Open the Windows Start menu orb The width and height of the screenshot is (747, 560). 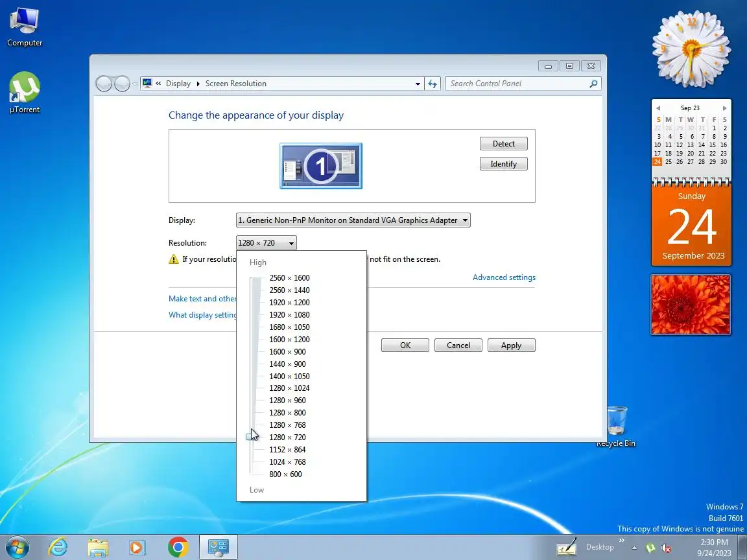(17, 546)
